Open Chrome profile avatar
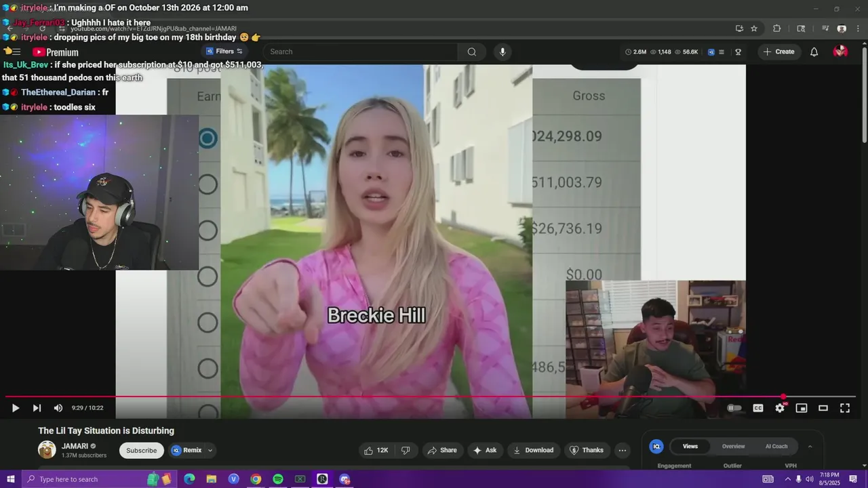868x488 pixels. (x=842, y=28)
